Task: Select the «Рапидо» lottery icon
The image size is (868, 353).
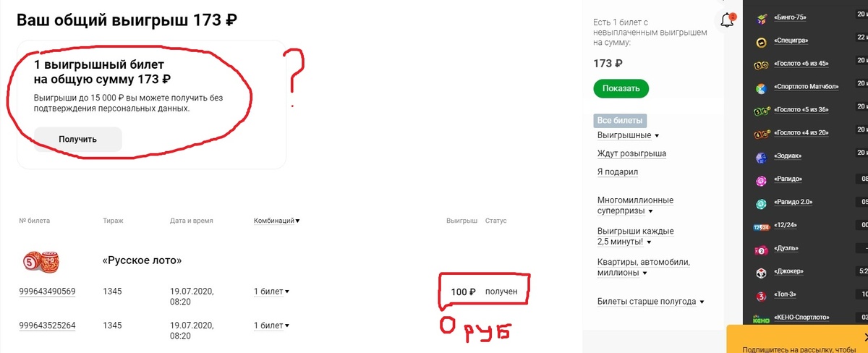Action: (x=761, y=179)
